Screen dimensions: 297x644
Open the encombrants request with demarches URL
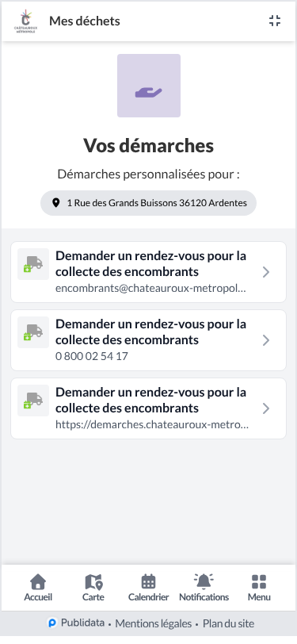(149, 408)
